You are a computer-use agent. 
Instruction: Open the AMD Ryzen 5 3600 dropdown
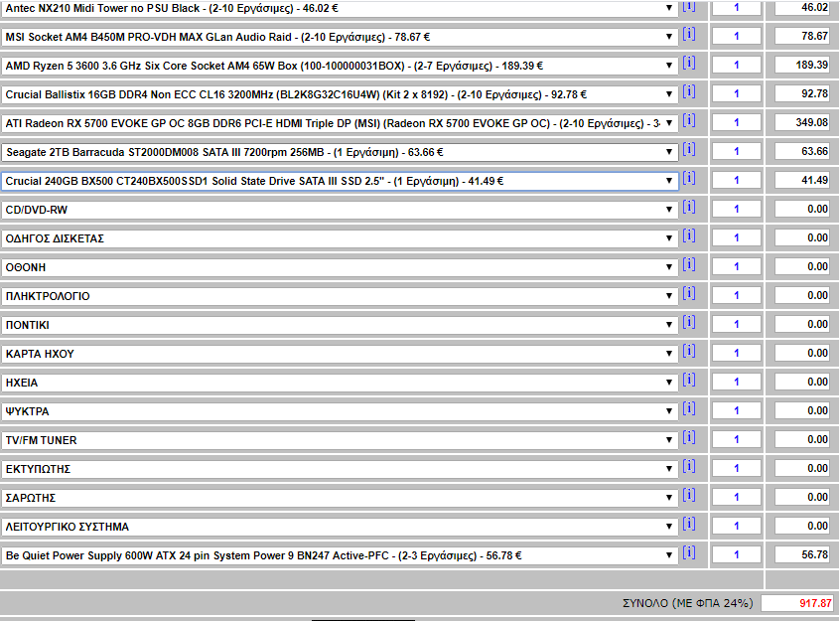click(340, 66)
